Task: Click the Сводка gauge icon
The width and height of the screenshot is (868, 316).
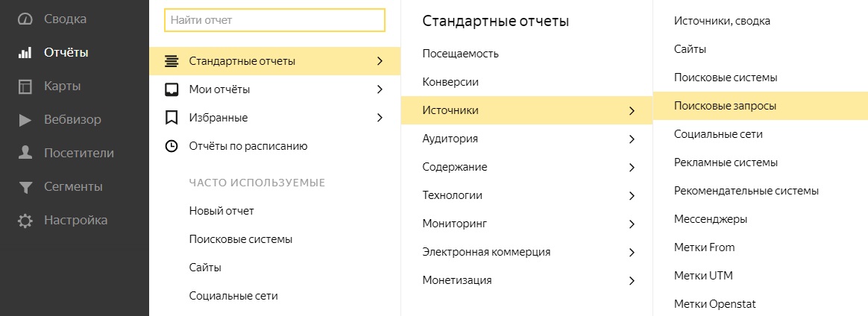Action: tap(25, 19)
